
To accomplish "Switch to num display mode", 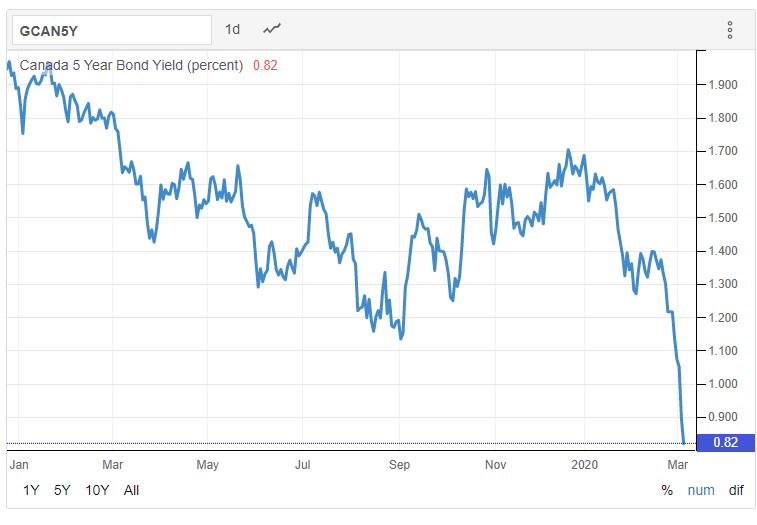I will [x=701, y=490].
